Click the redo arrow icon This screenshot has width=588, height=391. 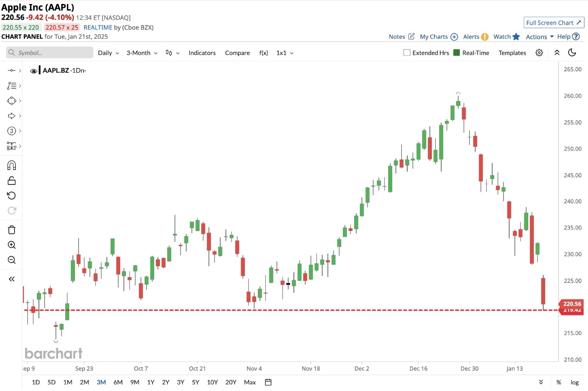click(11, 210)
